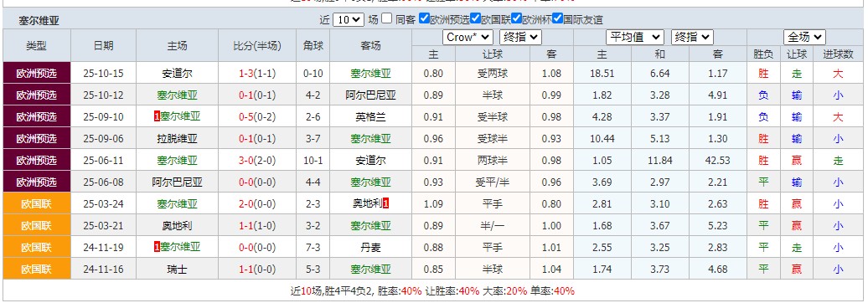Click the 英格兰 away team link
Image resolution: width=868 pixels, height=303 pixels.
click(x=370, y=116)
